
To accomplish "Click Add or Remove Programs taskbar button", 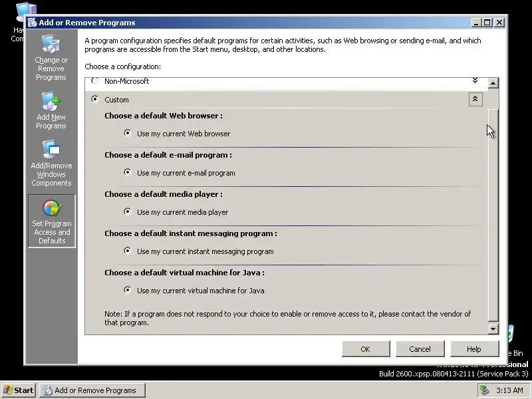I will 92,390.
